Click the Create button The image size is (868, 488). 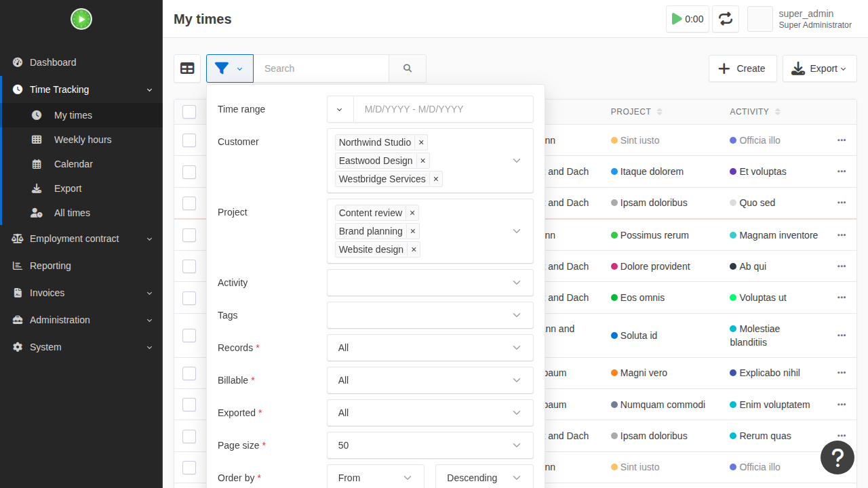click(743, 68)
